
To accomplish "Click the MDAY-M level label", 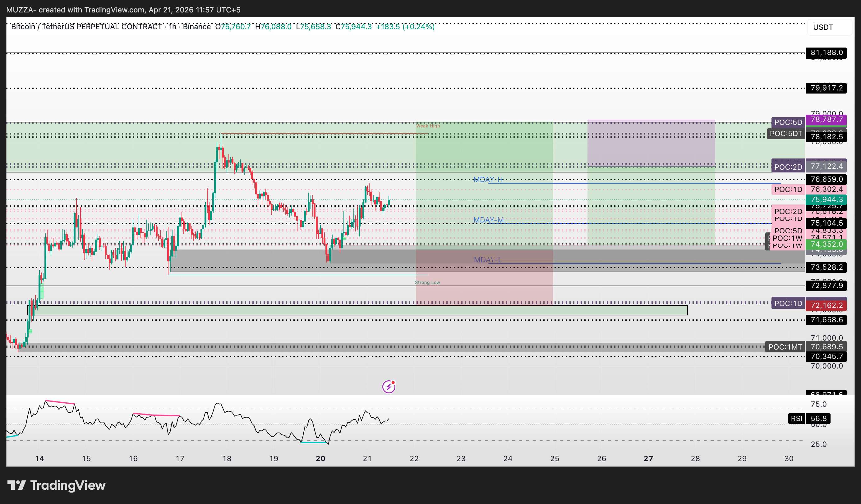I will [488, 220].
